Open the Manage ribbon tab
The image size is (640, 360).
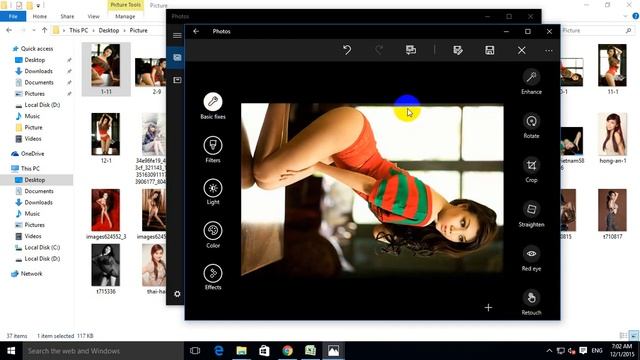[x=125, y=16]
